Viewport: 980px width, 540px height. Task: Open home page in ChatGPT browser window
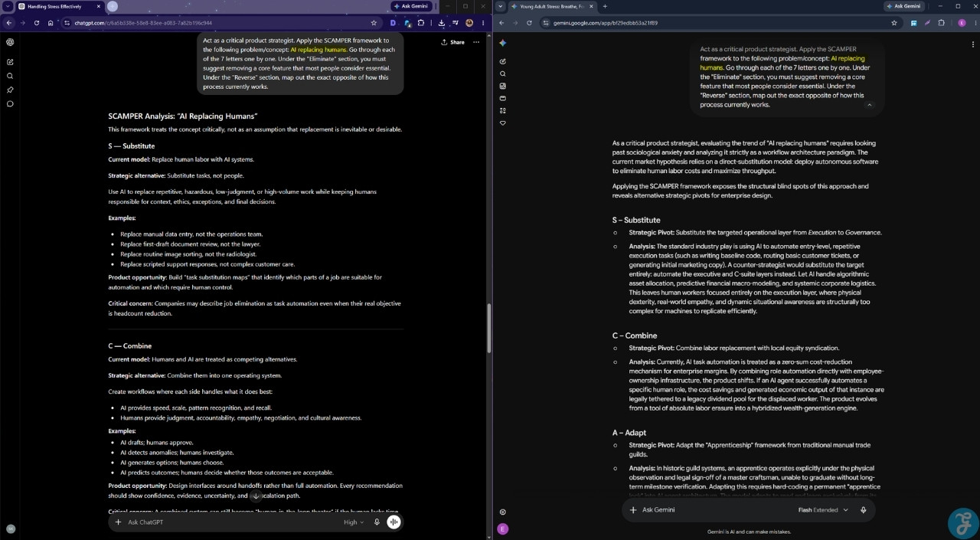pyautogui.click(x=51, y=23)
